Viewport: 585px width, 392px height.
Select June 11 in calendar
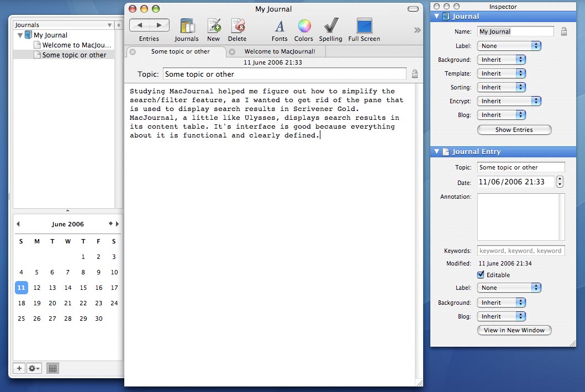[x=21, y=288]
